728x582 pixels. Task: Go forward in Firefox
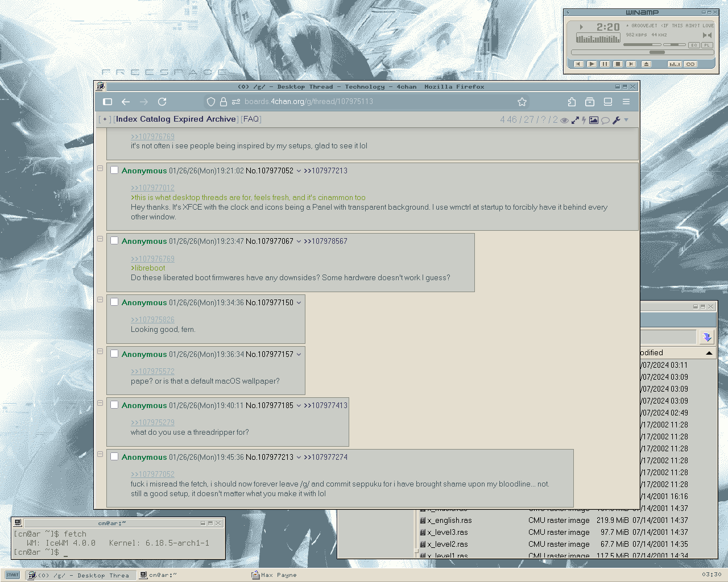pos(144,102)
